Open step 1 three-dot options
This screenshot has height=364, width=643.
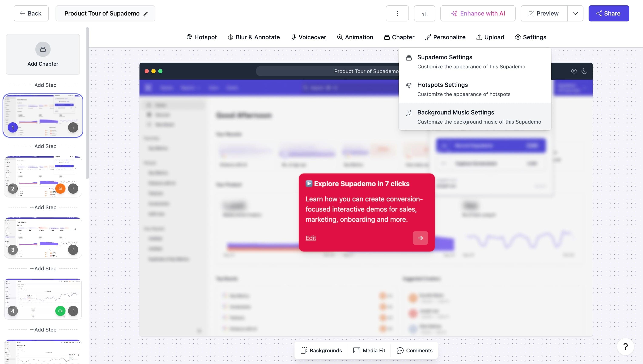73,127
